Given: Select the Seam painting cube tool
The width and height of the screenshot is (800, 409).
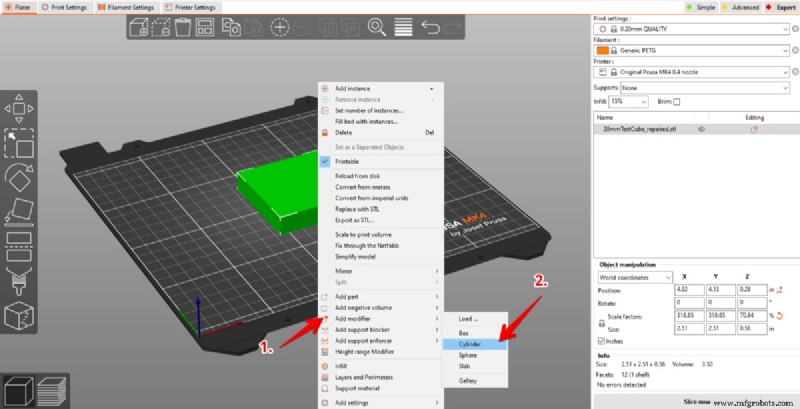Looking at the screenshot, I should (19, 316).
